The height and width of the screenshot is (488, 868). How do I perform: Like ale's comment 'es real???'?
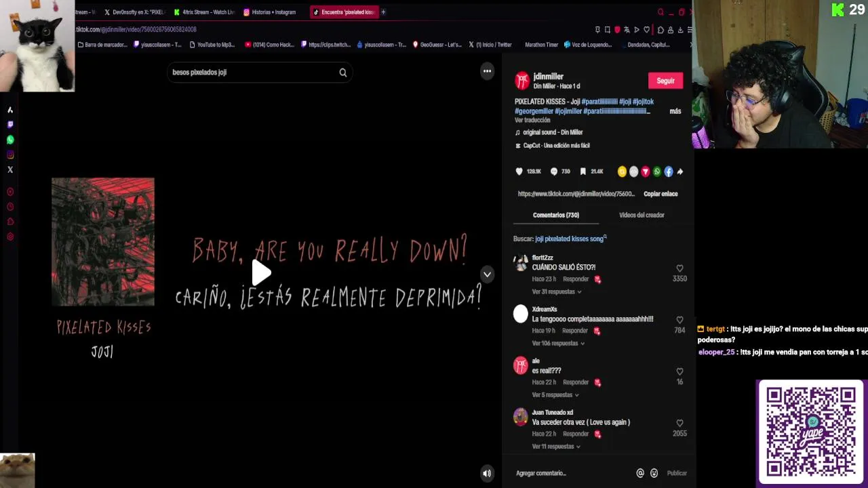679,371
